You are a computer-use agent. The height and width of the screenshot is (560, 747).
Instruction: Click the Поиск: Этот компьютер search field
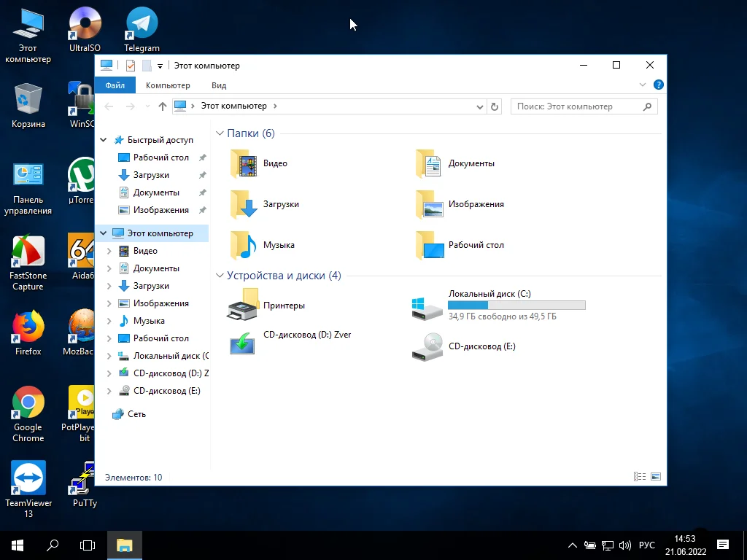pyautogui.click(x=576, y=106)
